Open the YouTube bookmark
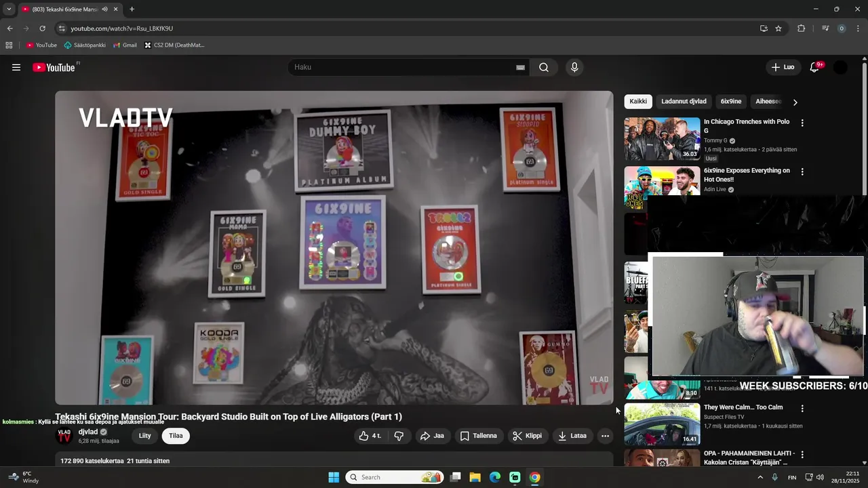 pos(41,45)
